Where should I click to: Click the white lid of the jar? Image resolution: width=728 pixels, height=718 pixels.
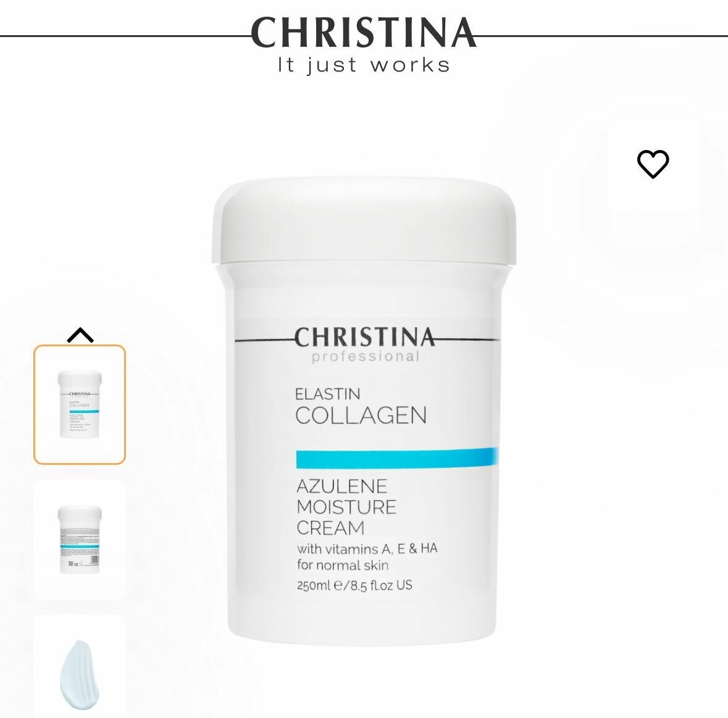pyautogui.click(x=364, y=220)
